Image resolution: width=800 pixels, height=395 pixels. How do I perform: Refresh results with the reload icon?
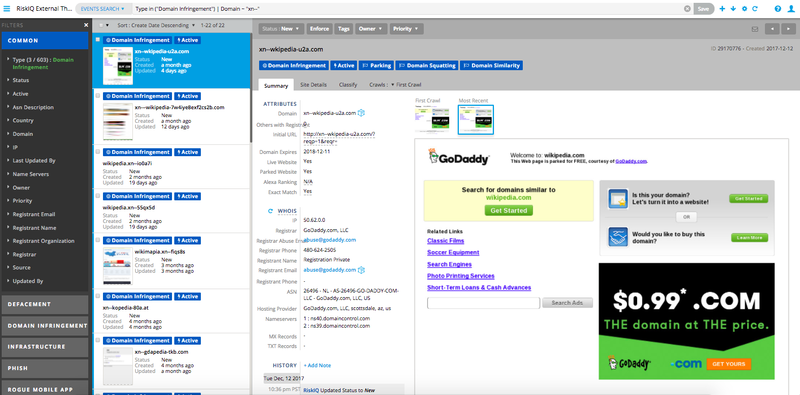click(755, 9)
